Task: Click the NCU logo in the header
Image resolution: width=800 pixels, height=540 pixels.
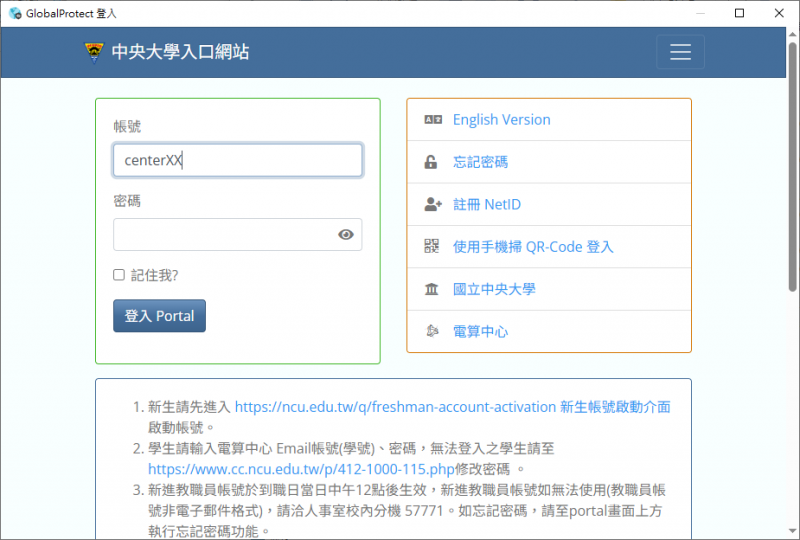Action: pos(94,52)
